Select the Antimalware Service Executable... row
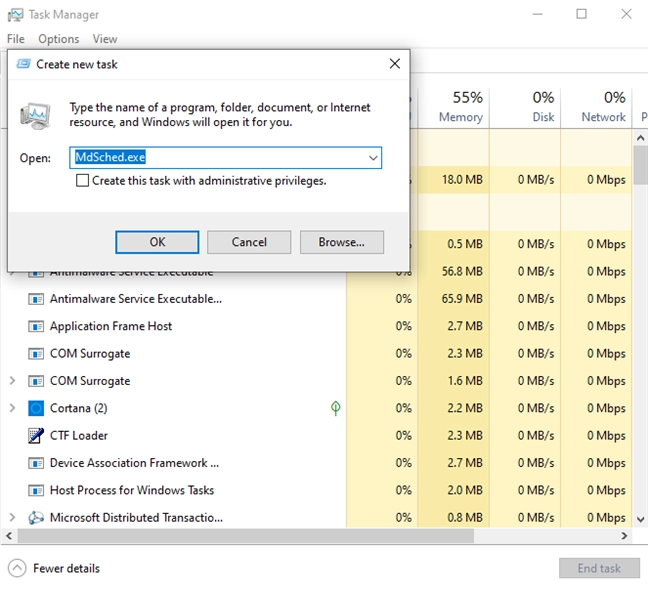 click(316, 299)
